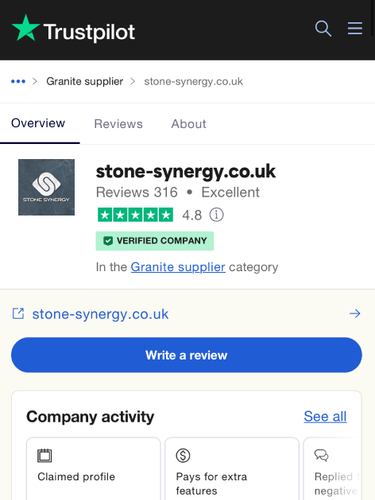Click the Claimed profile calendar icon

45,455
